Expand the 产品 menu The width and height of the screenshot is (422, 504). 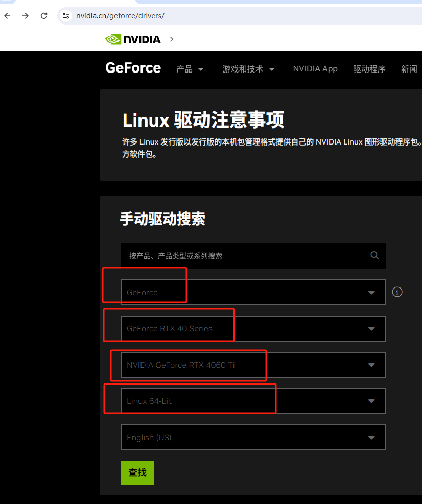pos(190,69)
